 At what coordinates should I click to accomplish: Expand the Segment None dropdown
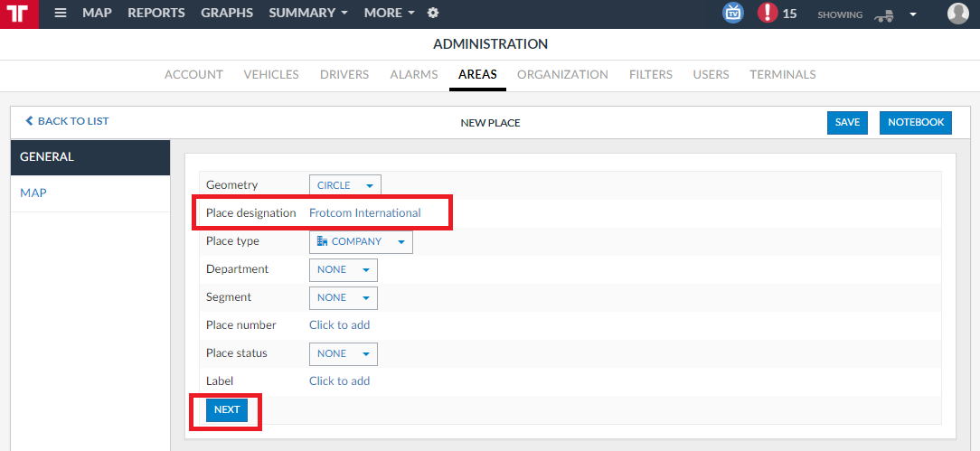click(x=344, y=298)
